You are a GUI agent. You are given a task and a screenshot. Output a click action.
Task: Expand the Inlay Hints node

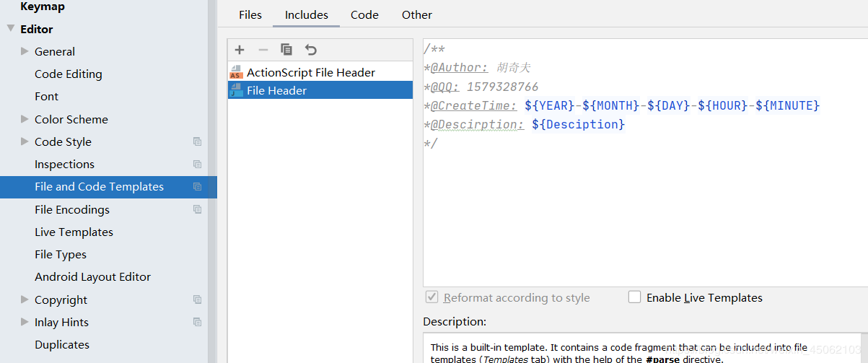pos(25,323)
